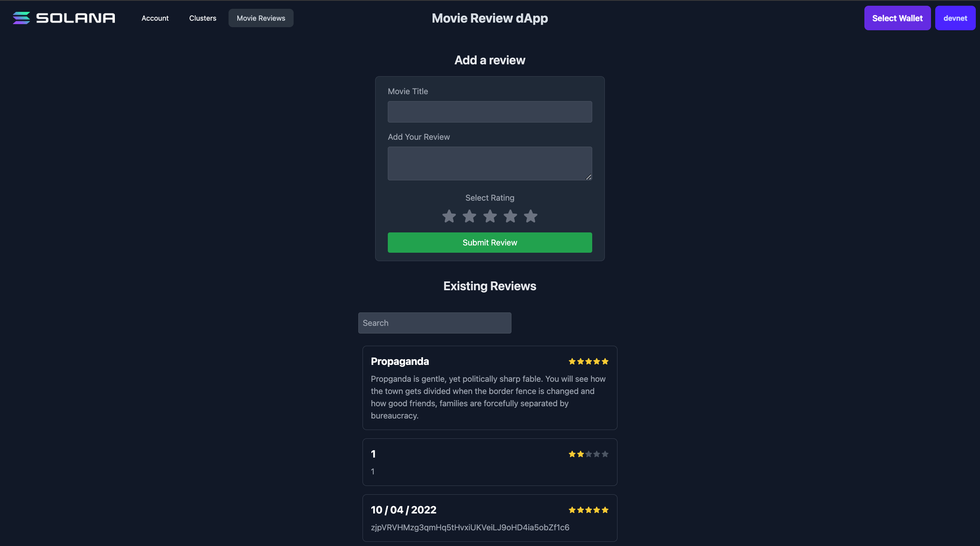Viewport: 980px width, 546px height.
Task: Click the Account navigation icon
Action: 155,18
